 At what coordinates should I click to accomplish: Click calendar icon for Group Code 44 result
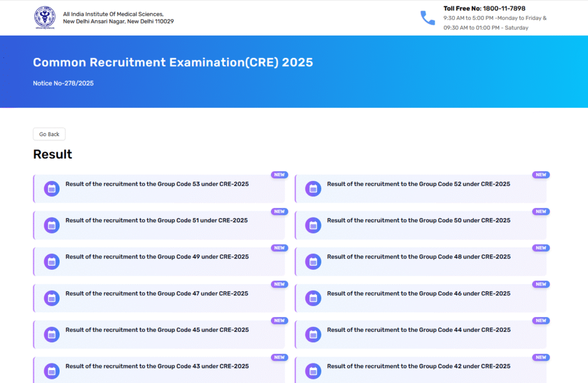313,334
